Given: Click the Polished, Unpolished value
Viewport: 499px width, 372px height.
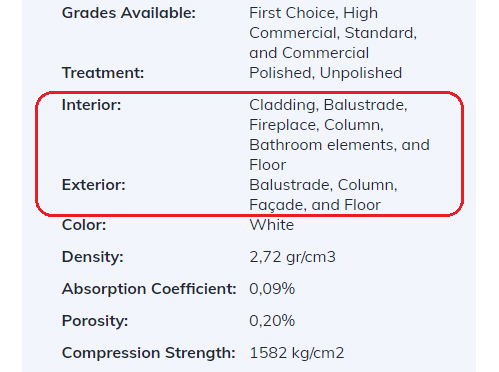Looking at the screenshot, I should (x=326, y=73).
